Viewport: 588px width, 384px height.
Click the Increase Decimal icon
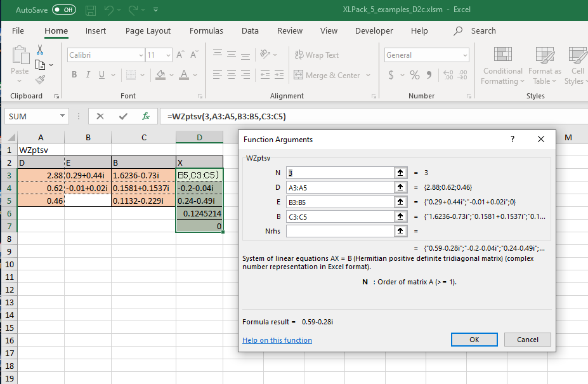pyautogui.click(x=448, y=75)
